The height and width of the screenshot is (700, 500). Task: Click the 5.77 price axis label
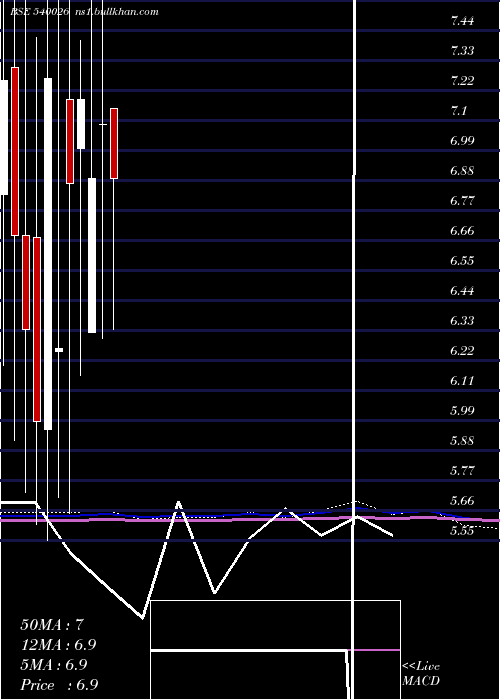(462, 471)
